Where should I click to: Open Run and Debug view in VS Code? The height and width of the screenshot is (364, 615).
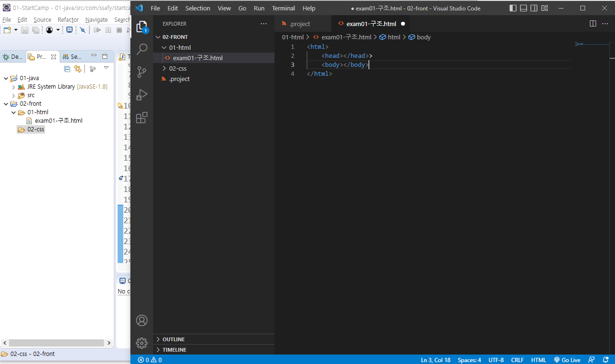[x=142, y=95]
